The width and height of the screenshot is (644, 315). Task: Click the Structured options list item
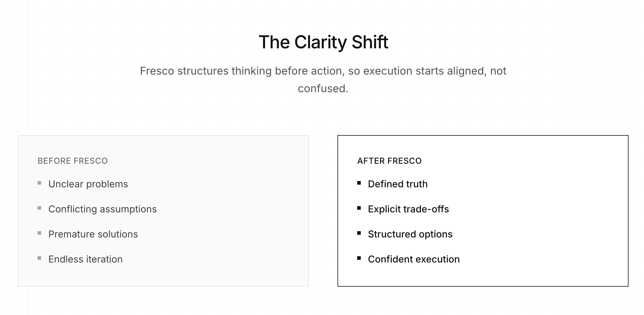[x=410, y=234]
